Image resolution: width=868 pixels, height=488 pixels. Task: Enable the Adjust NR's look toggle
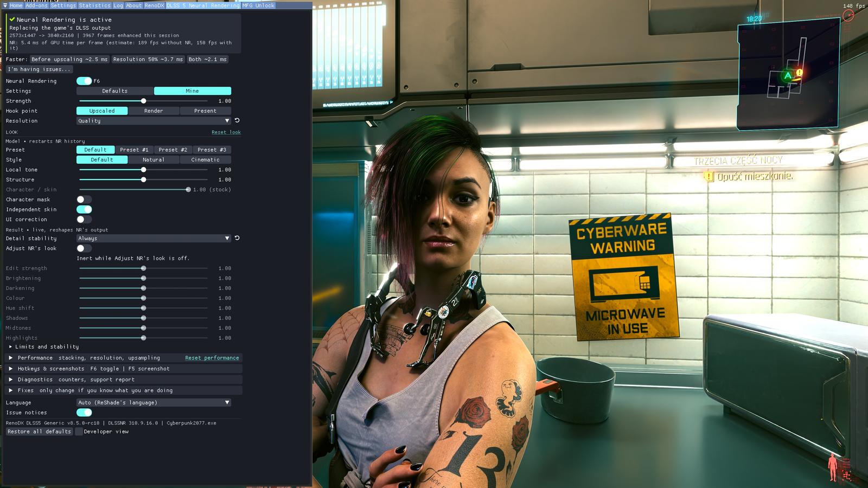(84, 248)
